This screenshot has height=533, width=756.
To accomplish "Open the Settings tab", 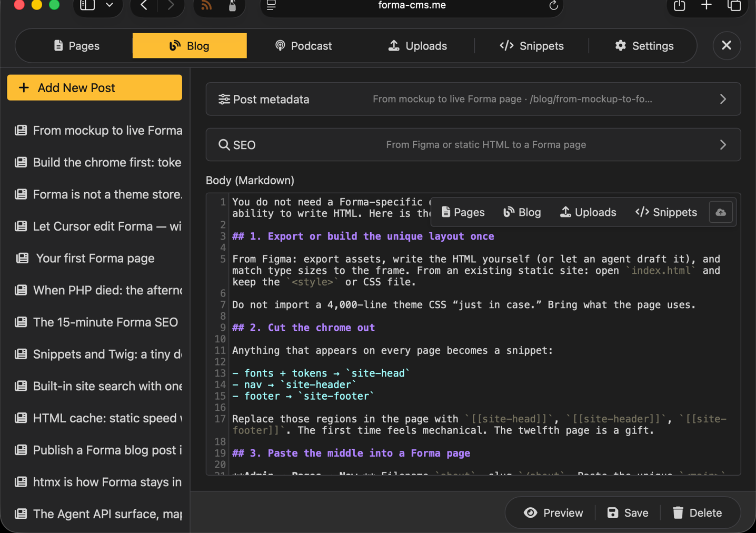I will click(x=644, y=46).
